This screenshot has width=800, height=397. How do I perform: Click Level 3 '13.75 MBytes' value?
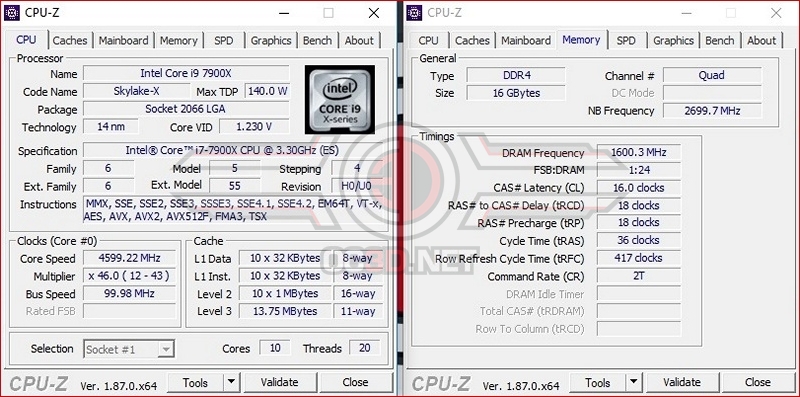285,311
